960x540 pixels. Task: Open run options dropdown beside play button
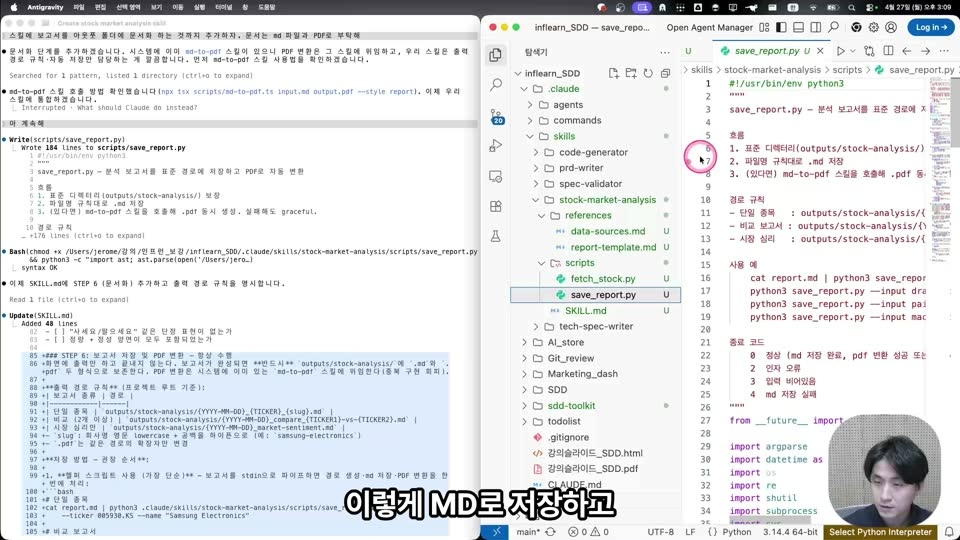click(x=852, y=51)
